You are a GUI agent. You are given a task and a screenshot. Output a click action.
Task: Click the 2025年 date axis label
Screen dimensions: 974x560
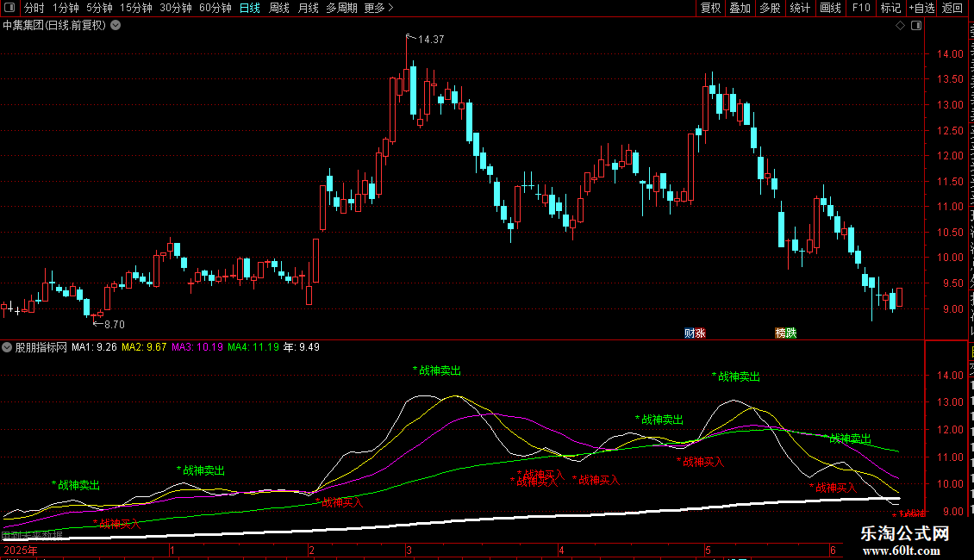tap(21, 550)
